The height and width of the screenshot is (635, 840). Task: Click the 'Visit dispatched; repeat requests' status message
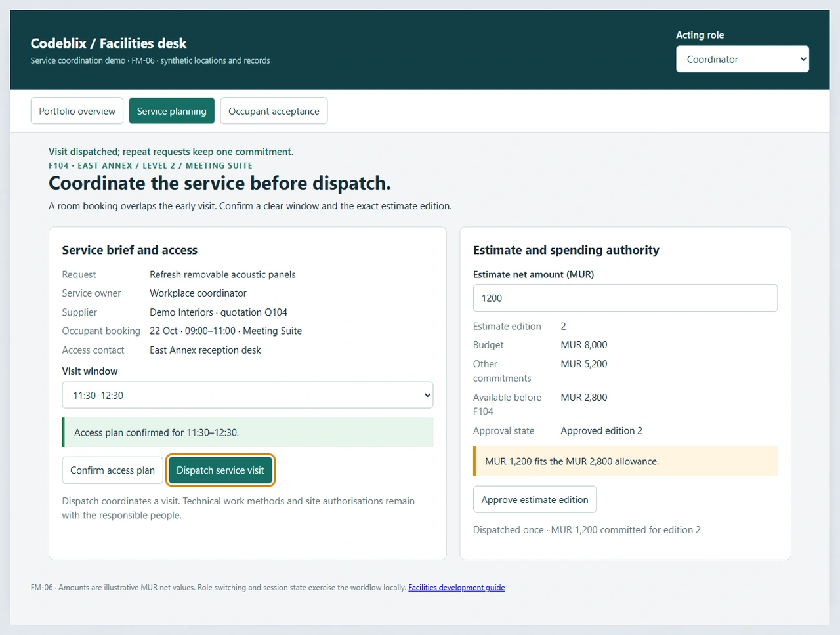[171, 152]
